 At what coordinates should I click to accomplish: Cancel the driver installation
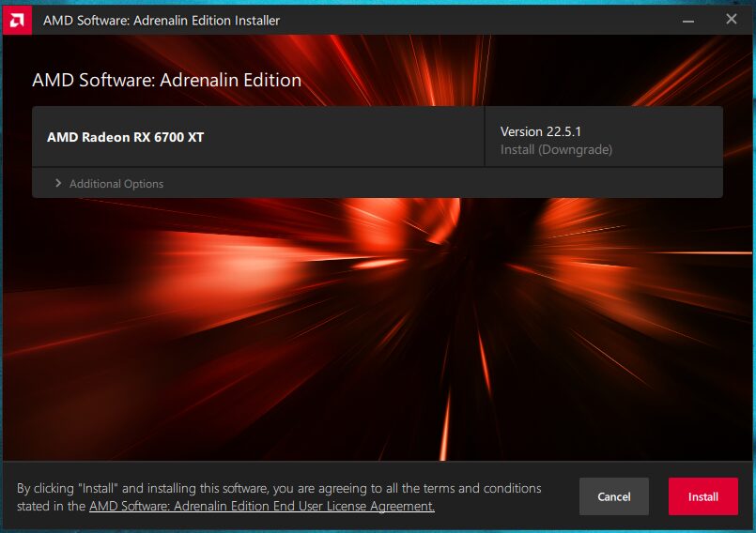(614, 496)
